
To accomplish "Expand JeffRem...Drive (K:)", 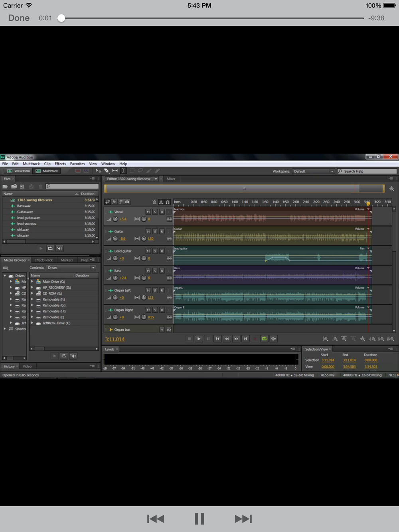I will [x=32, y=323].
